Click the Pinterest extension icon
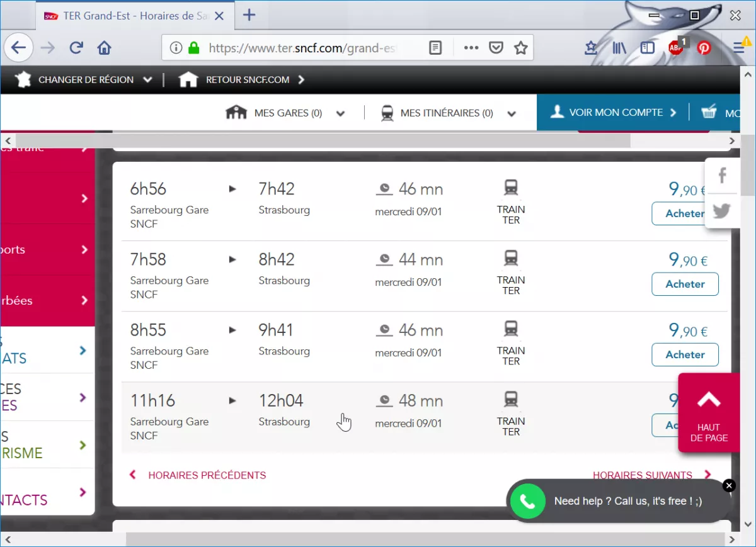This screenshot has height=547, width=756. pos(704,48)
